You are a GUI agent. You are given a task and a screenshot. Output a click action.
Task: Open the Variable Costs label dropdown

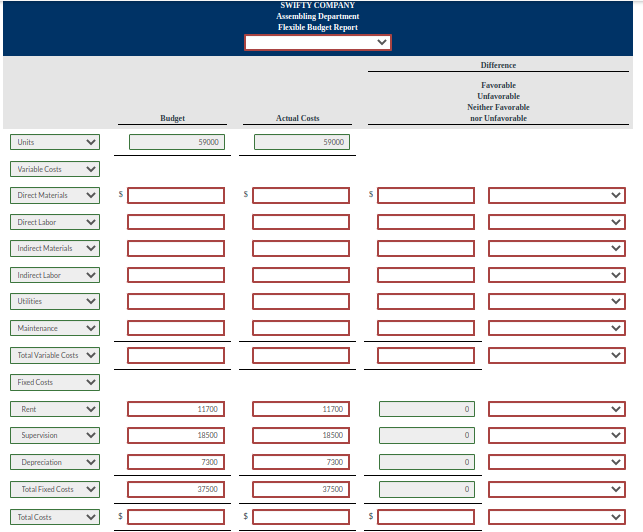55,169
